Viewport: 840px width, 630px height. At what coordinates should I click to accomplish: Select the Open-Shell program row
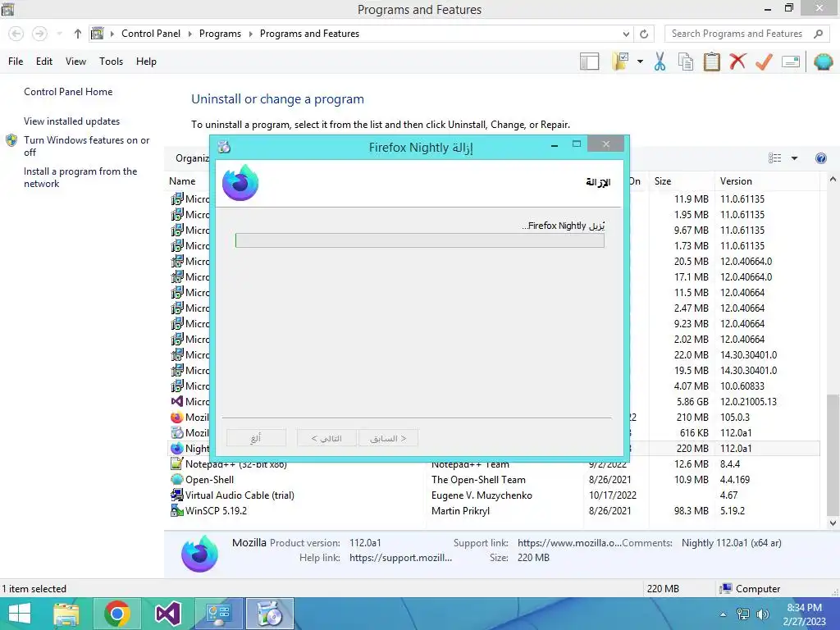click(493, 480)
